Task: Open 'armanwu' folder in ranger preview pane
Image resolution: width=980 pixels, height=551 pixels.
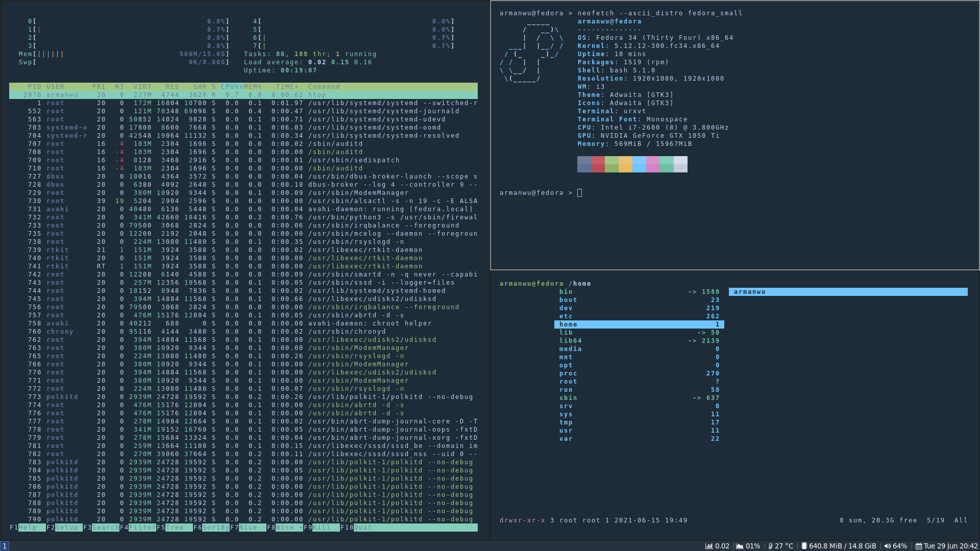Action: (848, 292)
